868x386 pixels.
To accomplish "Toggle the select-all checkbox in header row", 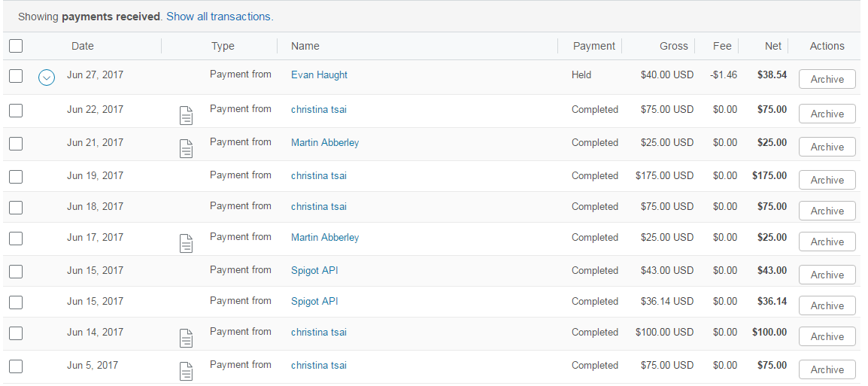I will [x=16, y=46].
